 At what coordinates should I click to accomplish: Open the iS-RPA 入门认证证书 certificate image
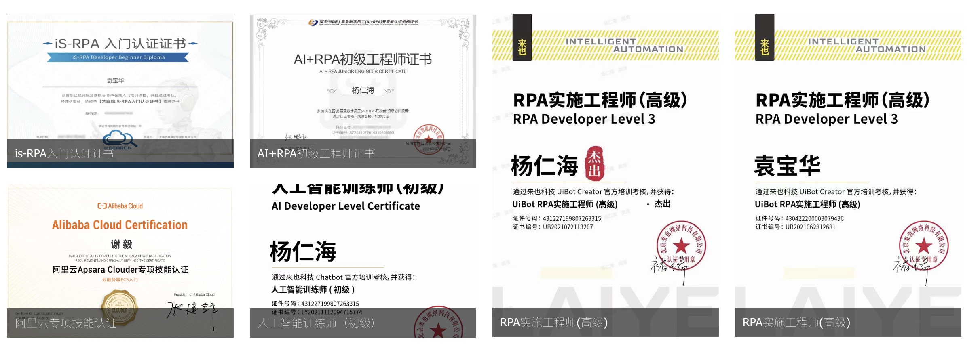[120, 91]
